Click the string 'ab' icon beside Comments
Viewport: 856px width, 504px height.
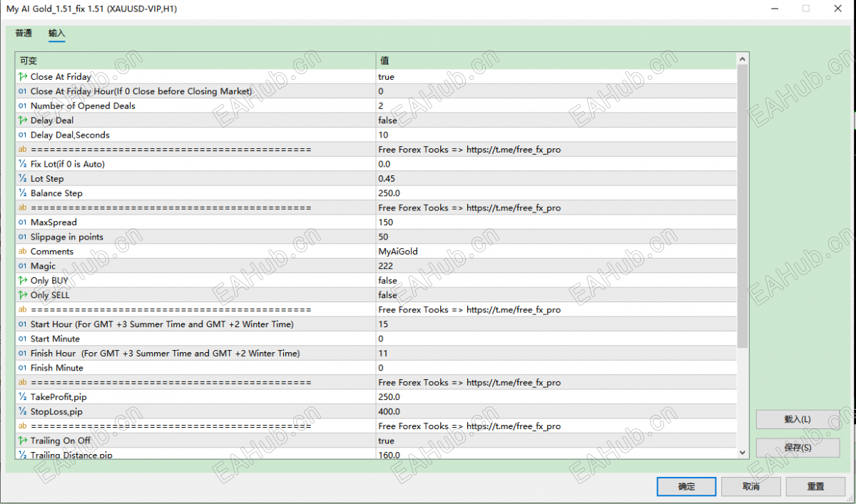pyautogui.click(x=23, y=252)
